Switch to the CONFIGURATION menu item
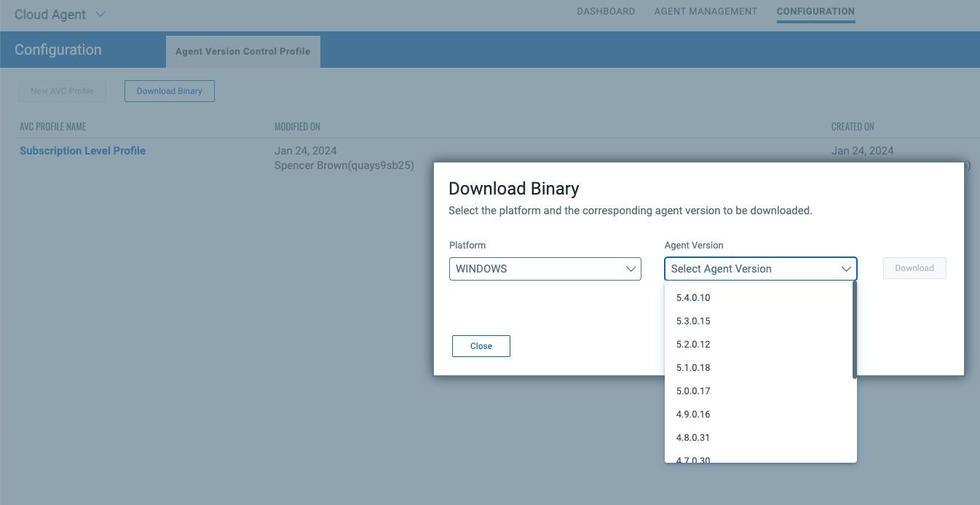 coord(815,12)
